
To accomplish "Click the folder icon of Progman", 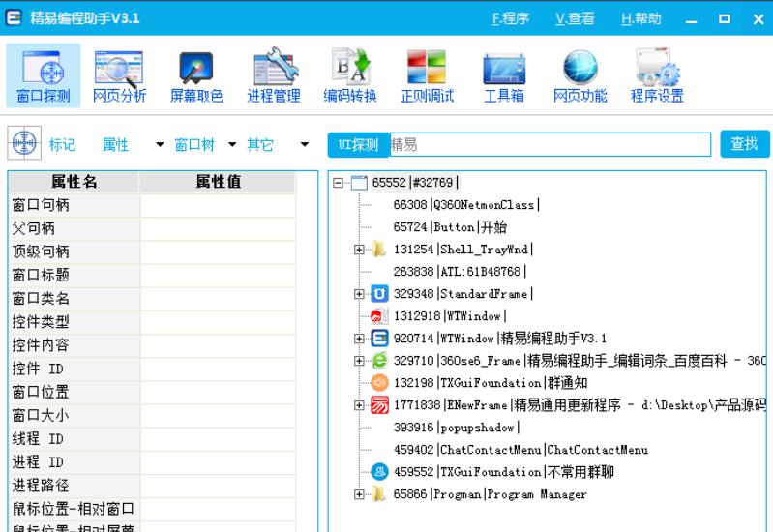I will tap(378, 494).
